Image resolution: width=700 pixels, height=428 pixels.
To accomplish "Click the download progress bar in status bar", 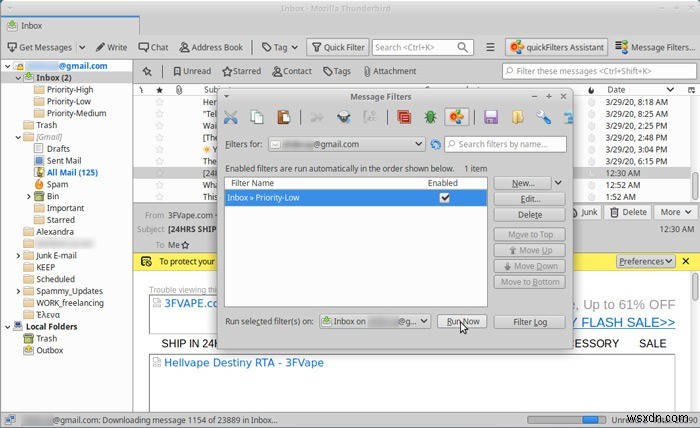I will coord(567,420).
